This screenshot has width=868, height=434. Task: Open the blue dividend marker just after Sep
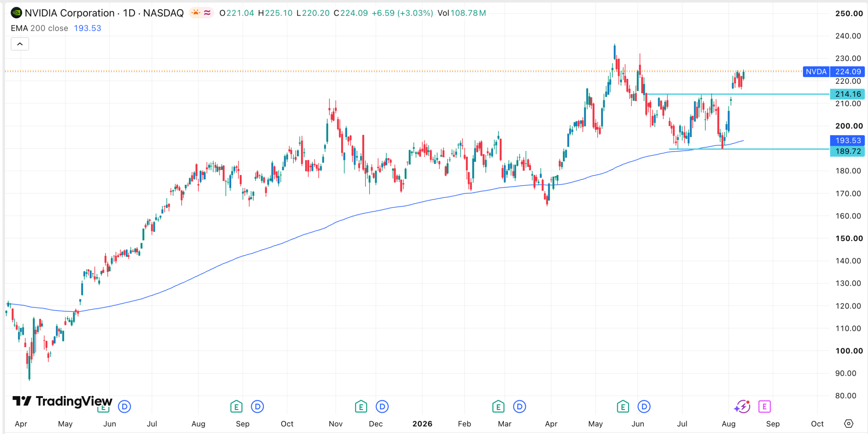click(257, 407)
